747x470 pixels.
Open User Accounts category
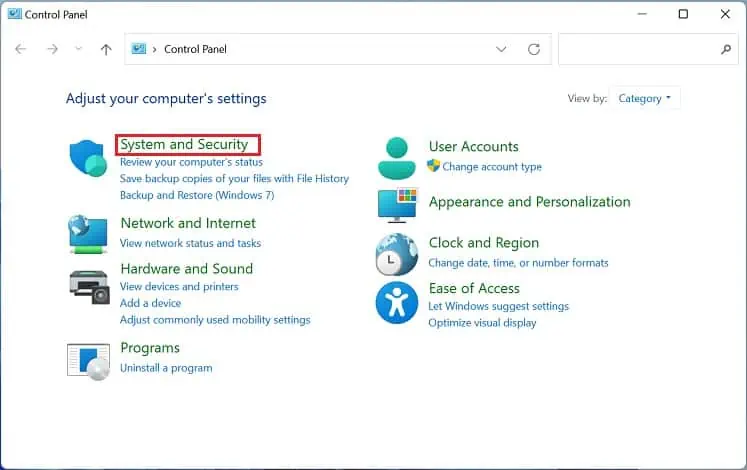[474, 146]
